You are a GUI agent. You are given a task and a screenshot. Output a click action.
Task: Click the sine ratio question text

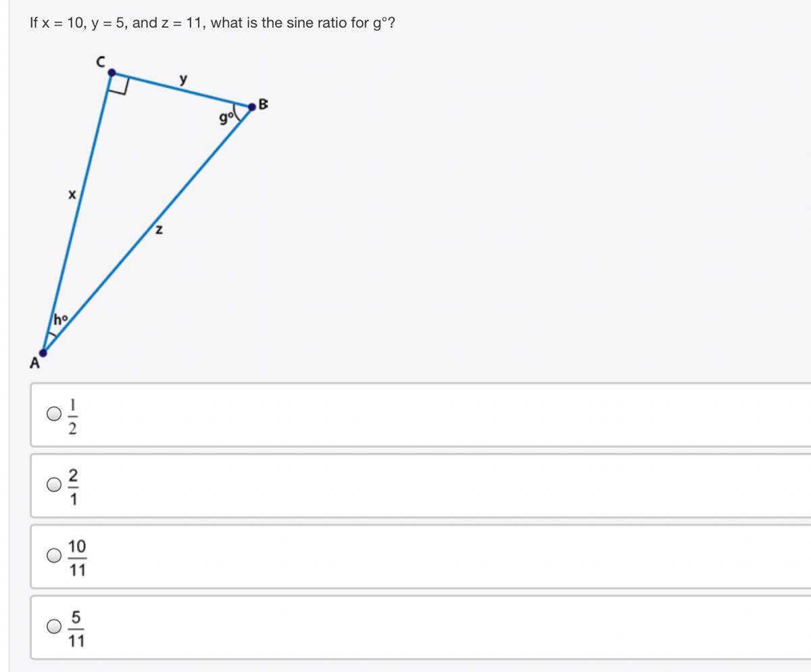212,23
